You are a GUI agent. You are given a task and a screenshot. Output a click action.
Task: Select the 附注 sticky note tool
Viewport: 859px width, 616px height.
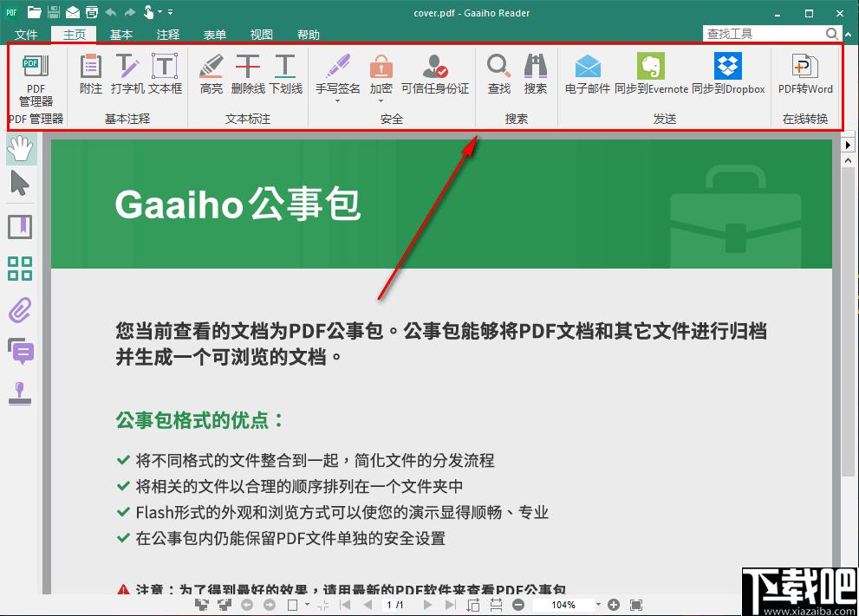[x=90, y=74]
